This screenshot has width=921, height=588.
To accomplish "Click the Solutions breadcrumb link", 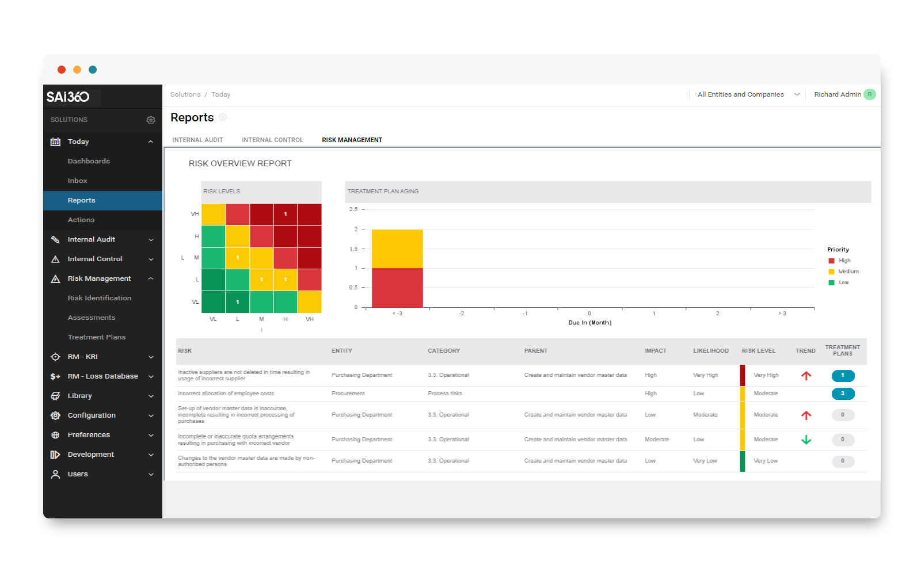I will point(185,94).
